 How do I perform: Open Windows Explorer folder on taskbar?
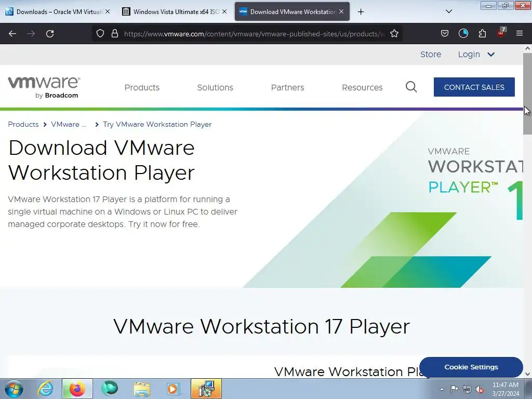pyautogui.click(x=142, y=389)
